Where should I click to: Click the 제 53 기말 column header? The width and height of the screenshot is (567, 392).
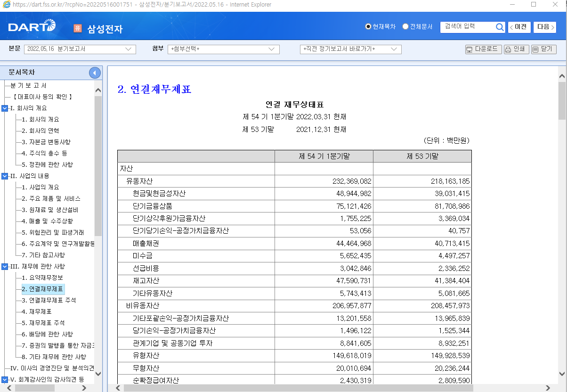pyautogui.click(x=422, y=156)
